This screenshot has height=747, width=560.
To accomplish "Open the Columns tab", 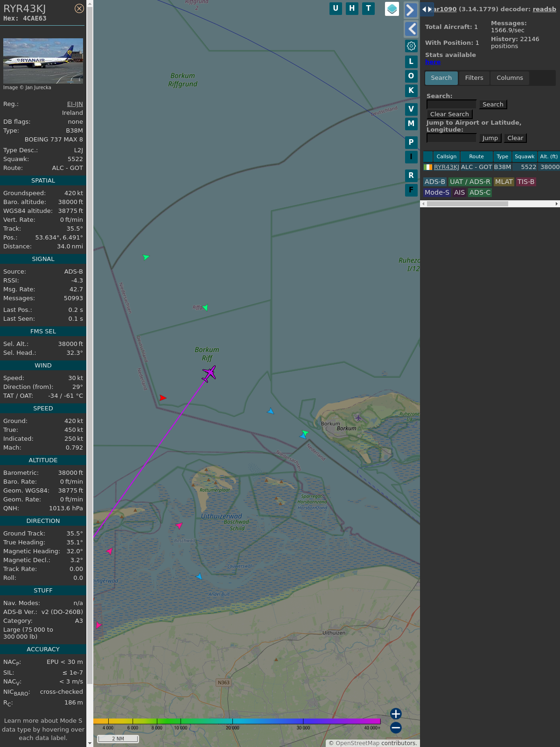I will click(510, 78).
